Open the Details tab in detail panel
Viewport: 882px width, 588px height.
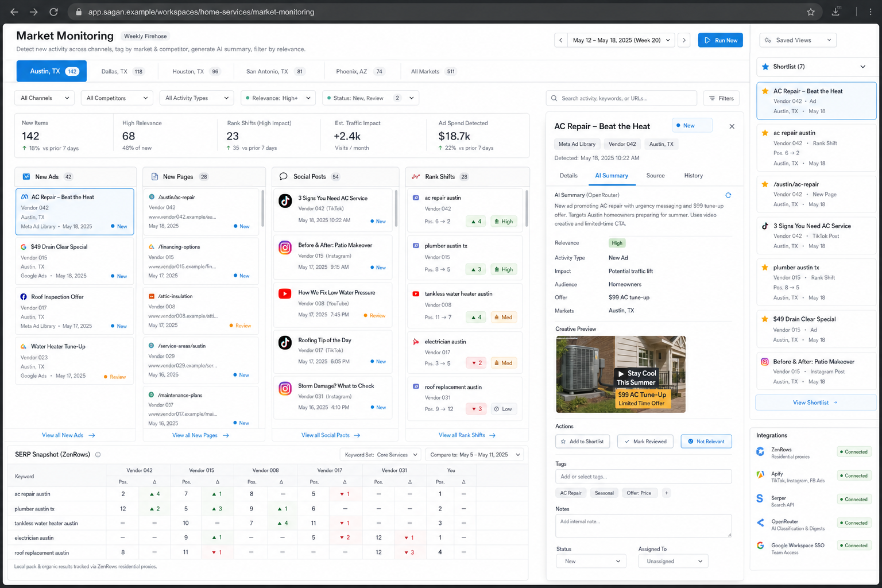click(x=568, y=176)
